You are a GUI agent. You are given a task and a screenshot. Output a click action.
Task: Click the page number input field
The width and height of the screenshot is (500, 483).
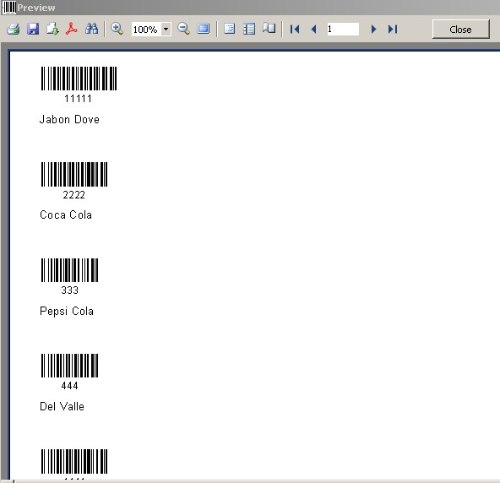pos(343,29)
